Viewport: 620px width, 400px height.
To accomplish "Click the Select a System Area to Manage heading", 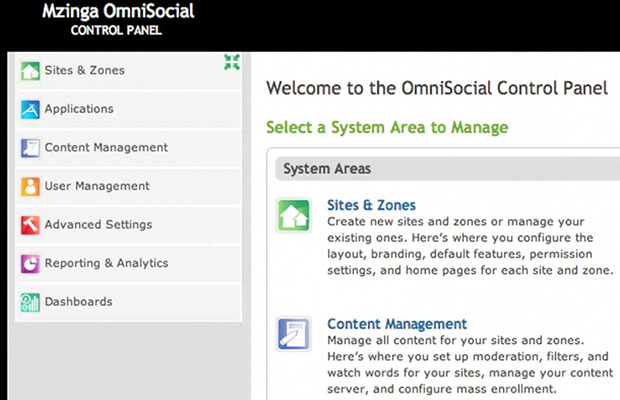I will pyautogui.click(x=387, y=128).
